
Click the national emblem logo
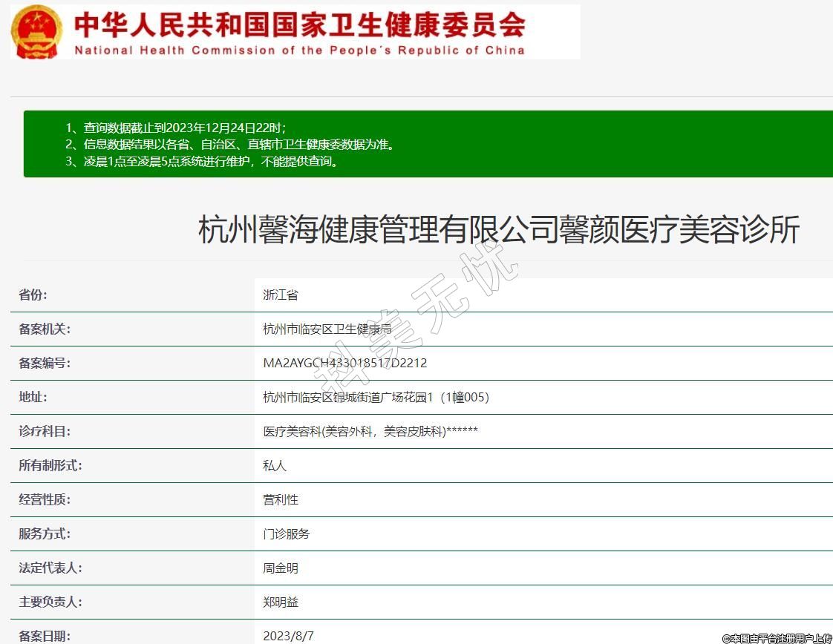[37, 31]
